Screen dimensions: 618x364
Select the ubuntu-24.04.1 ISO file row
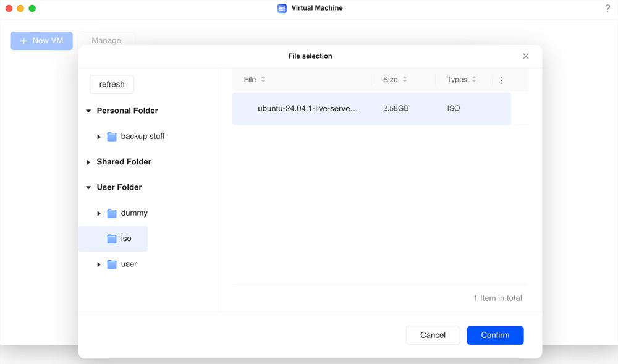click(371, 109)
